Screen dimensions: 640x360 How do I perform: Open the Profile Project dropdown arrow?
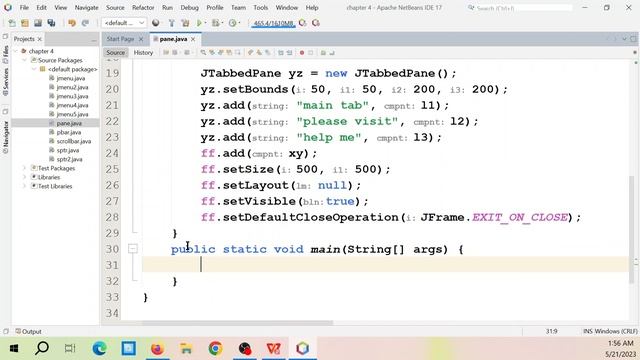(239, 23)
